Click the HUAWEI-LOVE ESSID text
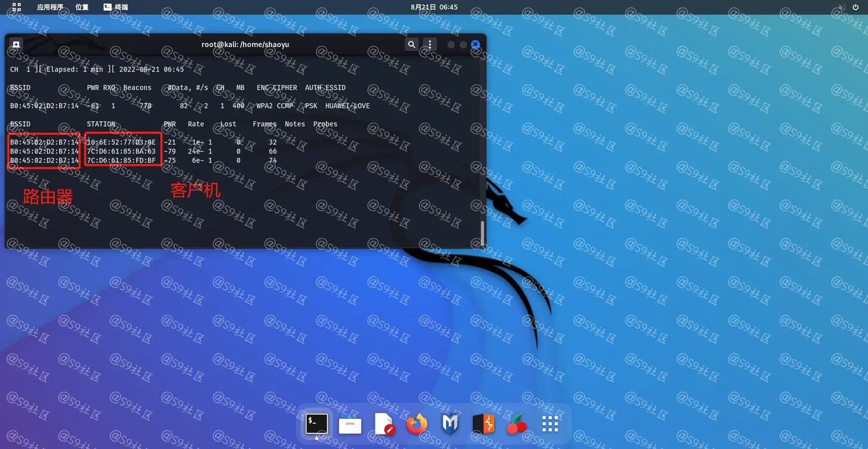Screen dimensions: 868x449 pyautogui.click(x=348, y=106)
